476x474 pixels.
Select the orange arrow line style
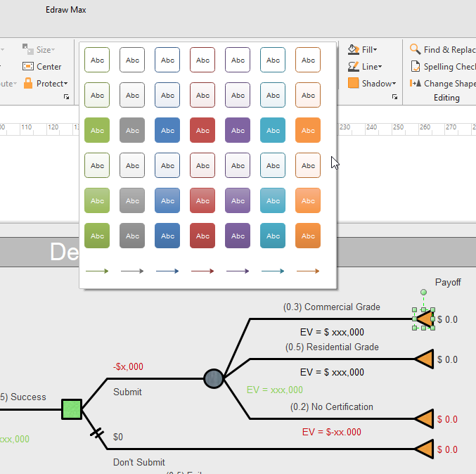tap(308, 271)
